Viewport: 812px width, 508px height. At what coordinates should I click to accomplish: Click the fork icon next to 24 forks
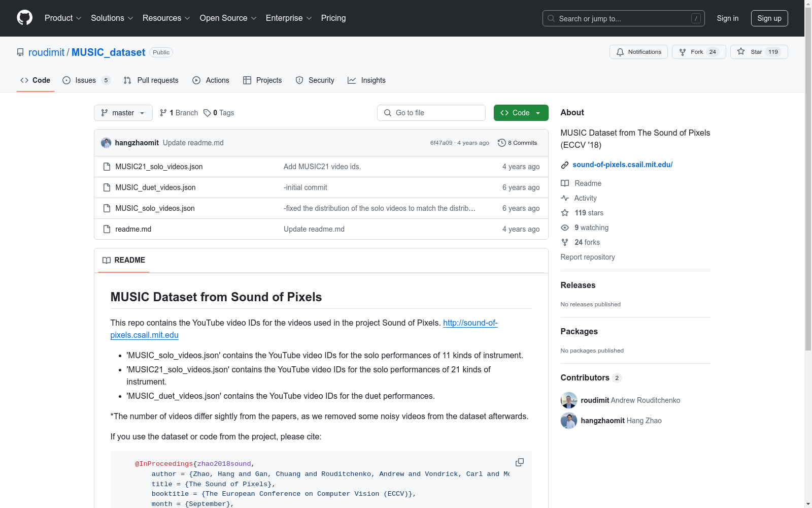tap(565, 242)
